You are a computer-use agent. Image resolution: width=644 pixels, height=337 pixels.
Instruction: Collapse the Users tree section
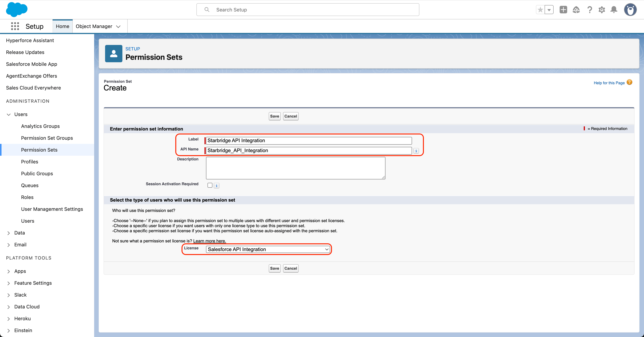click(x=8, y=114)
